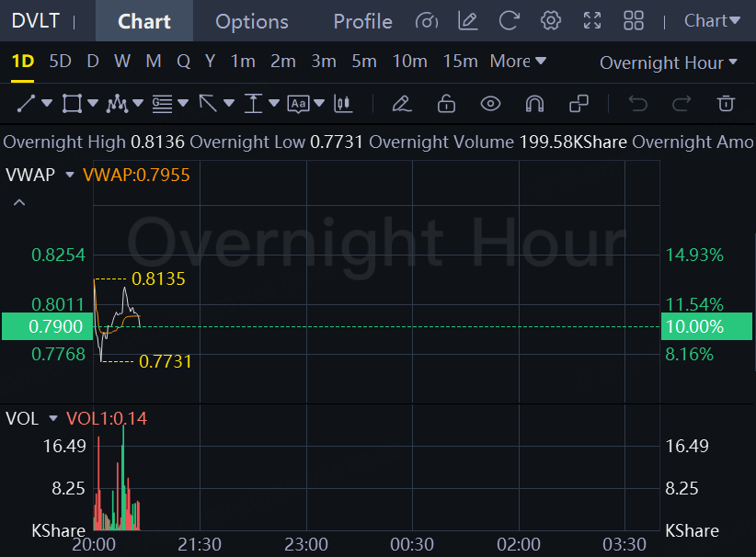
Task: Switch to the Profile tab
Action: [362, 21]
